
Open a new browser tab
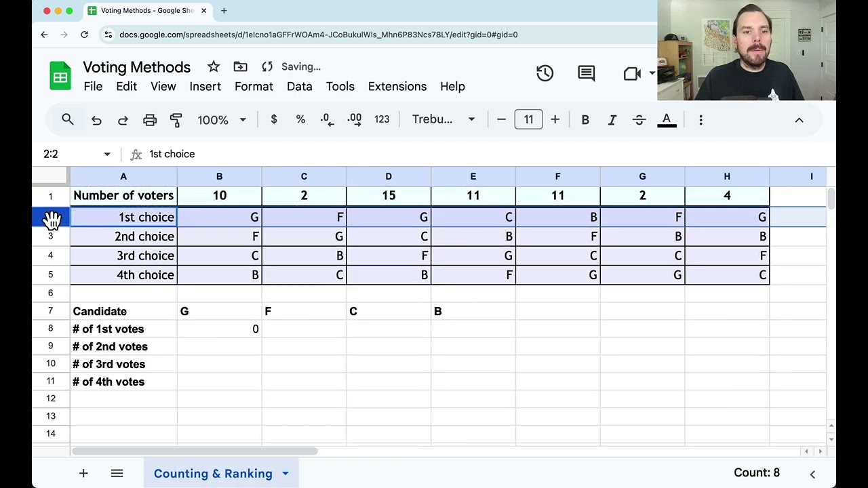tap(224, 10)
